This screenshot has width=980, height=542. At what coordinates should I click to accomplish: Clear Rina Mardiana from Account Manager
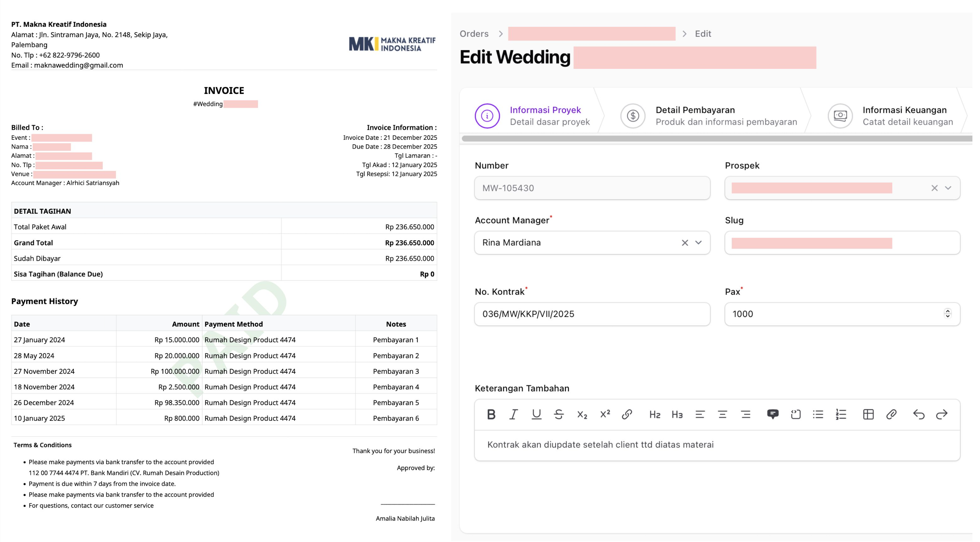tap(684, 243)
